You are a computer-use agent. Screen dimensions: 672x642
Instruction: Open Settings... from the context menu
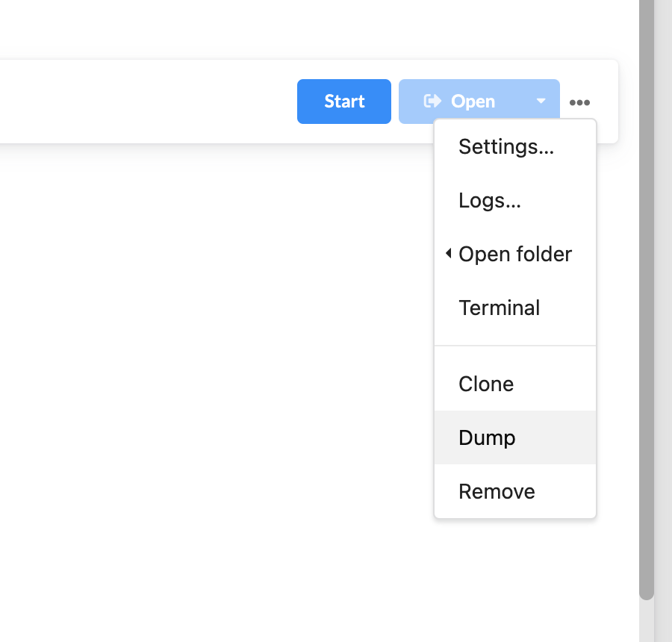[506, 146]
